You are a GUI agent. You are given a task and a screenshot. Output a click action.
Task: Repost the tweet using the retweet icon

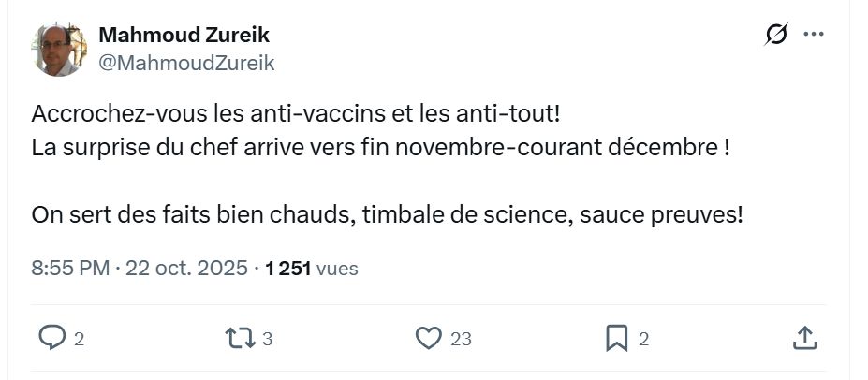(x=240, y=338)
